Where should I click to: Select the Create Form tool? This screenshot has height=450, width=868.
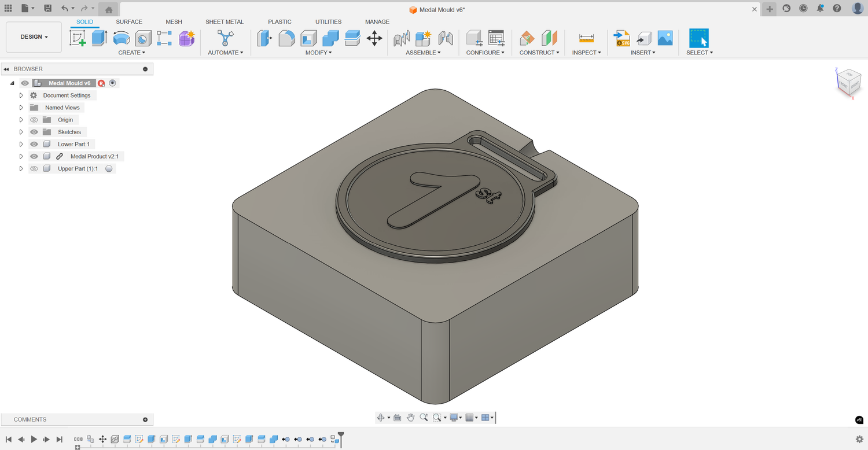tap(186, 38)
